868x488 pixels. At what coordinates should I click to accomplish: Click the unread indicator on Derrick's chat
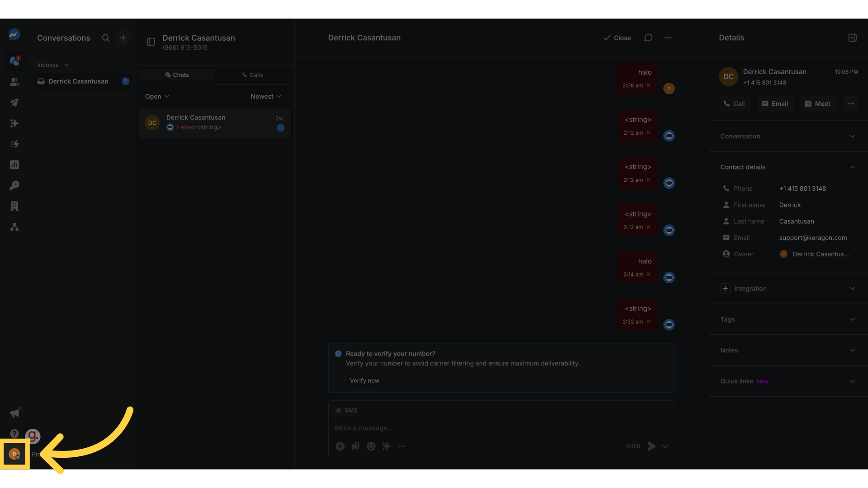[280, 128]
